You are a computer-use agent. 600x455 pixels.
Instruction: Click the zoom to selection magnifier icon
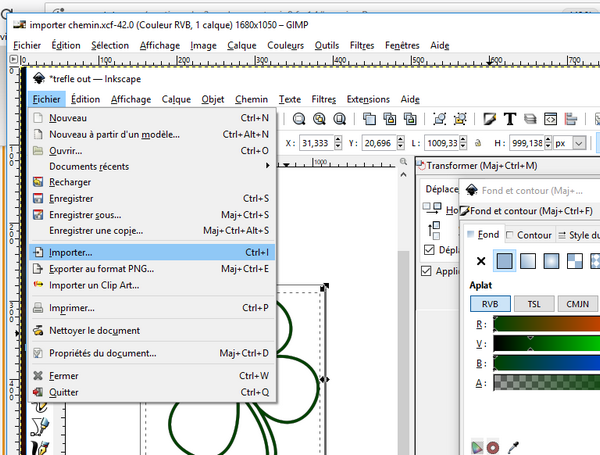(299, 119)
